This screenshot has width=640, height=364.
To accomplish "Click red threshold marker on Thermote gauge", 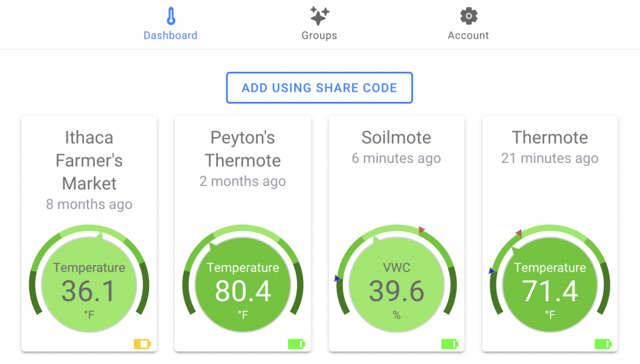I will pyautogui.click(x=518, y=233).
